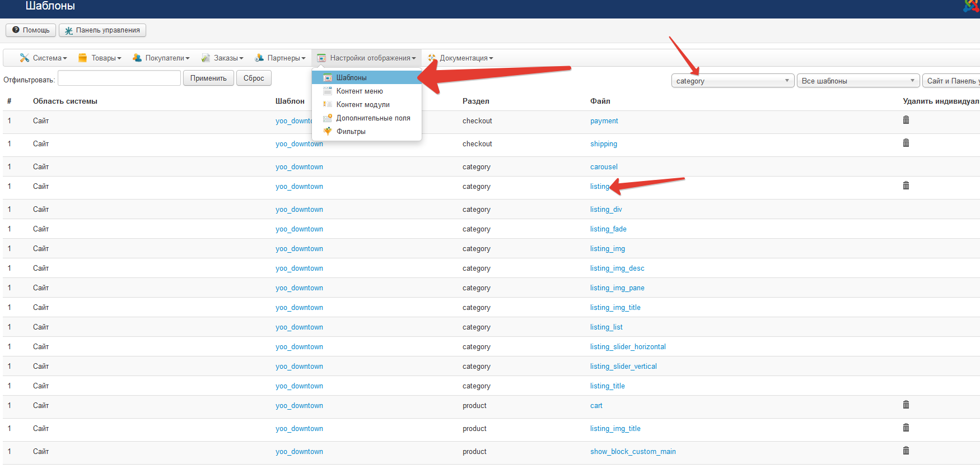Open the Система menu
Screen dimensions: 980x468
coord(44,58)
